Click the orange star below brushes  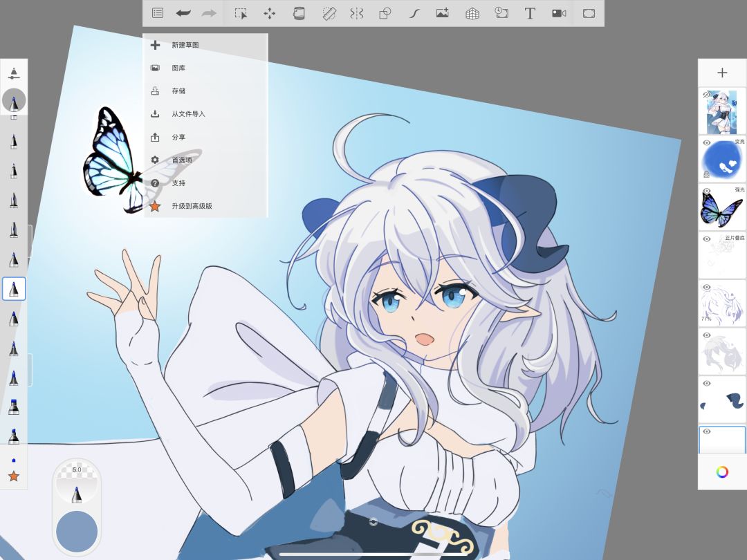click(14, 476)
